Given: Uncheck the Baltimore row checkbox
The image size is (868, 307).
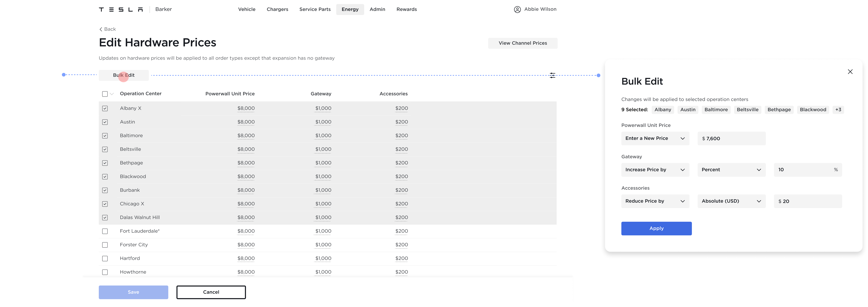Looking at the screenshot, I should pyautogui.click(x=105, y=136).
